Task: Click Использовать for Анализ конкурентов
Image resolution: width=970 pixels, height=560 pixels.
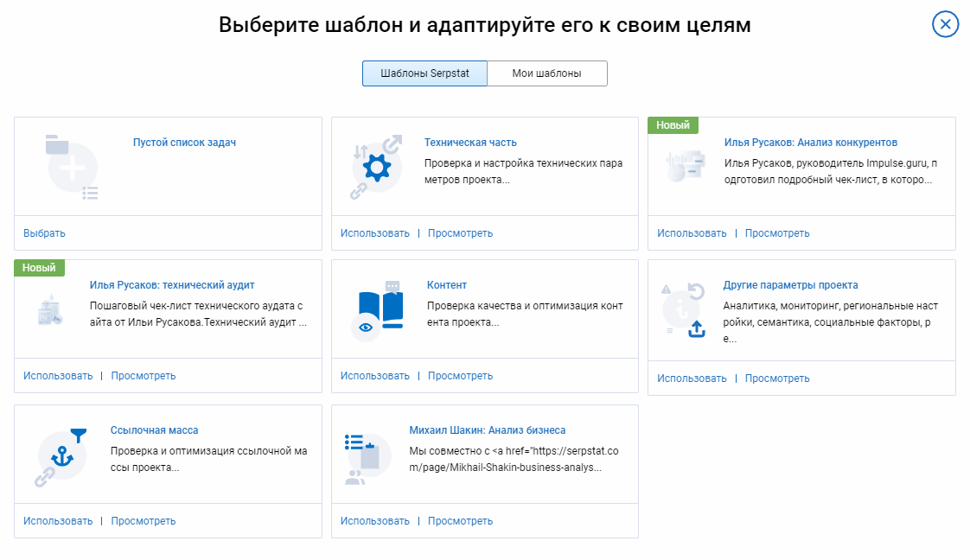Action: point(692,233)
